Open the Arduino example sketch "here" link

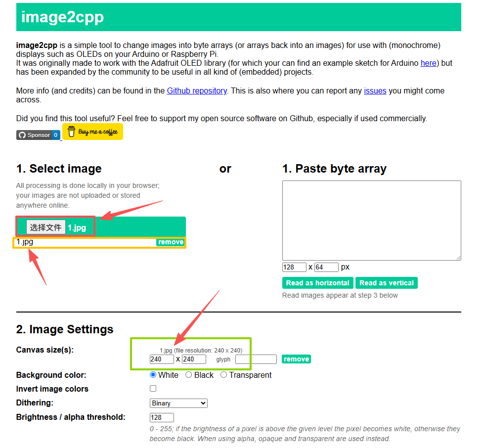[428, 63]
